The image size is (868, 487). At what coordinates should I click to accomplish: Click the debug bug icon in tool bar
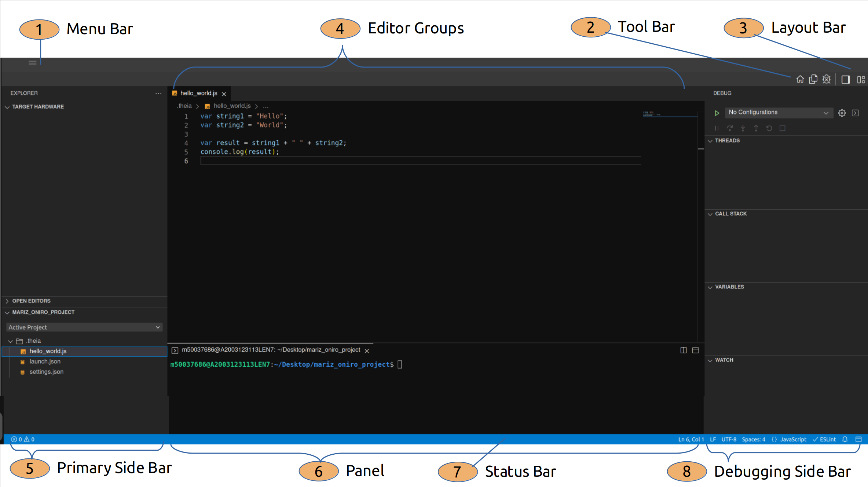826,79
